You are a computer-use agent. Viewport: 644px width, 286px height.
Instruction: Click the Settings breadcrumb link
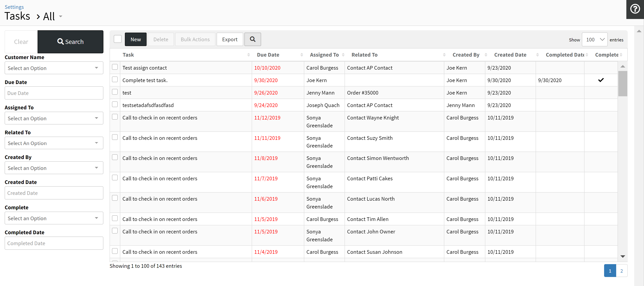pos(14,7)
